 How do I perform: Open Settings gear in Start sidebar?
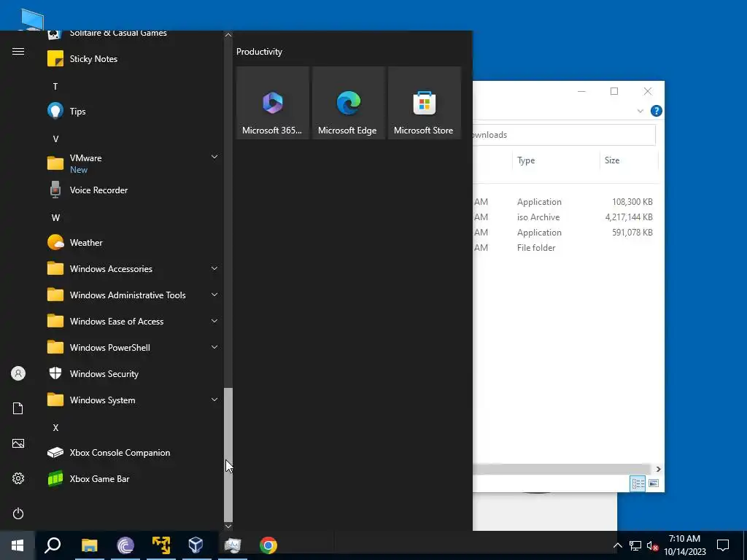tap(18, 478)
